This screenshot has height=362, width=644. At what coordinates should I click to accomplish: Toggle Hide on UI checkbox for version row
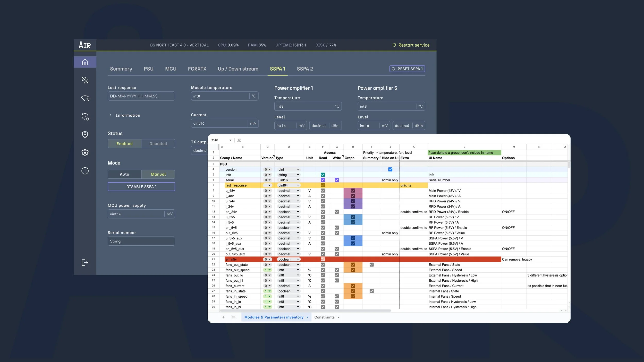390,169
